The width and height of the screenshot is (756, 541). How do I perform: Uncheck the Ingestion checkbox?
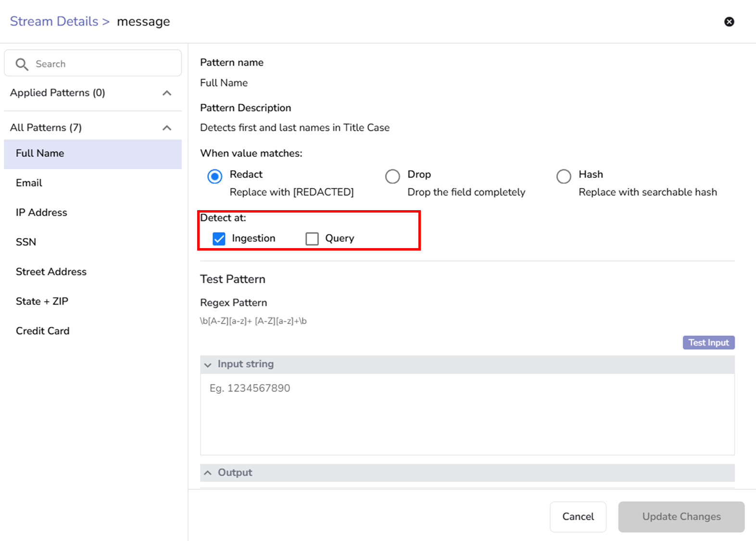219,239
